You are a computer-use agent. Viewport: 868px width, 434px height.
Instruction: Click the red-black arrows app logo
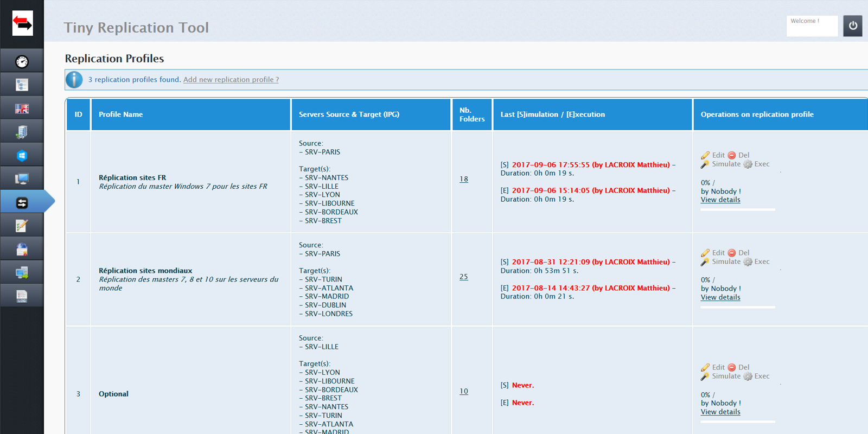tap(22, 23)
